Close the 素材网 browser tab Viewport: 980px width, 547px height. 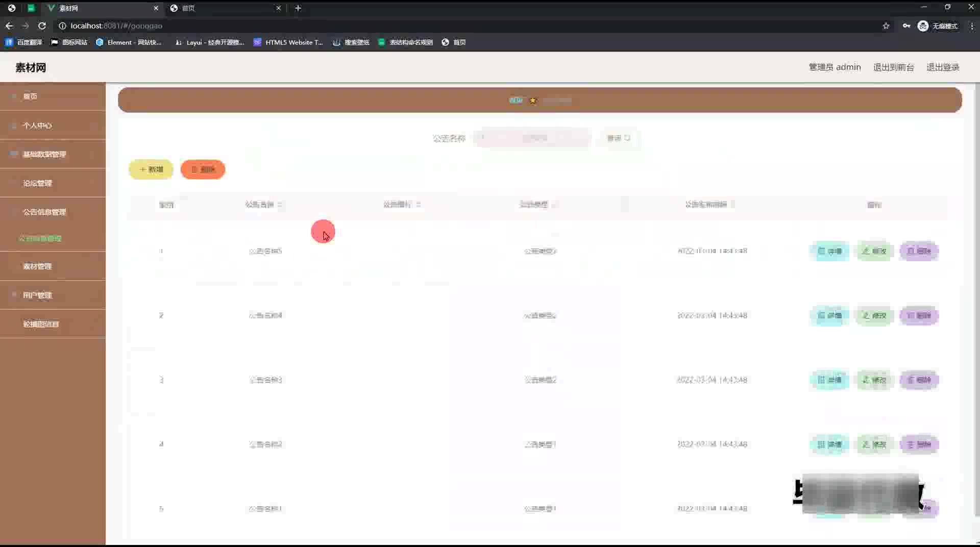click(156, 8)
